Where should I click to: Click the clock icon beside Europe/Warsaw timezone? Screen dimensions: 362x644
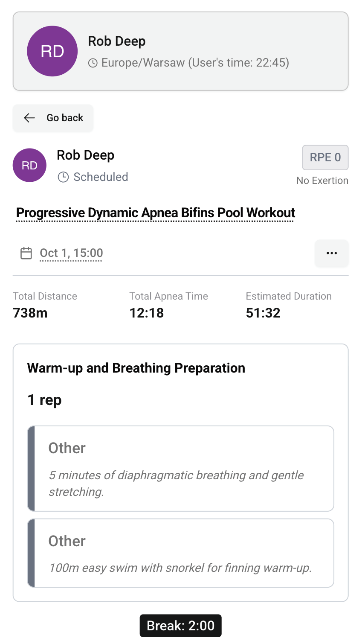pos(92,62)
